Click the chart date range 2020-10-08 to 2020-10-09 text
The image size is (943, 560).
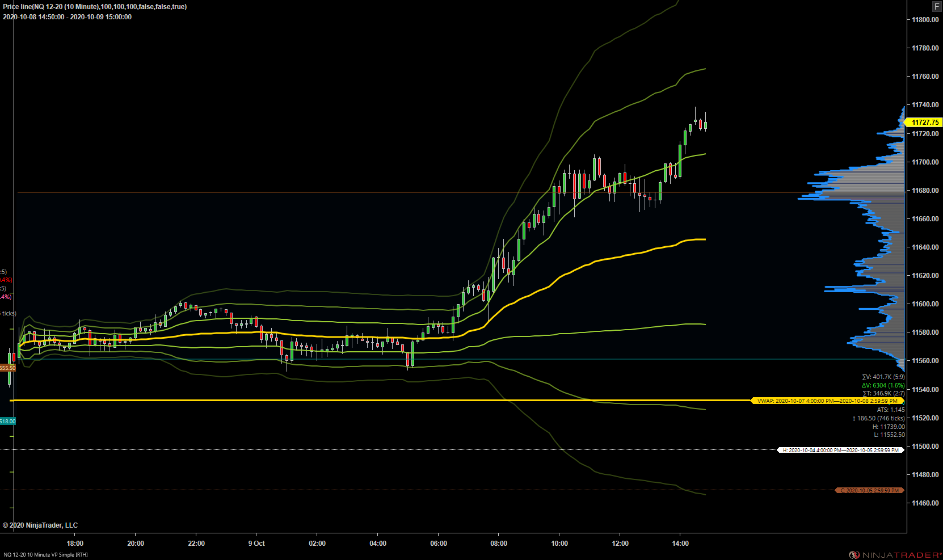point(67,17)
